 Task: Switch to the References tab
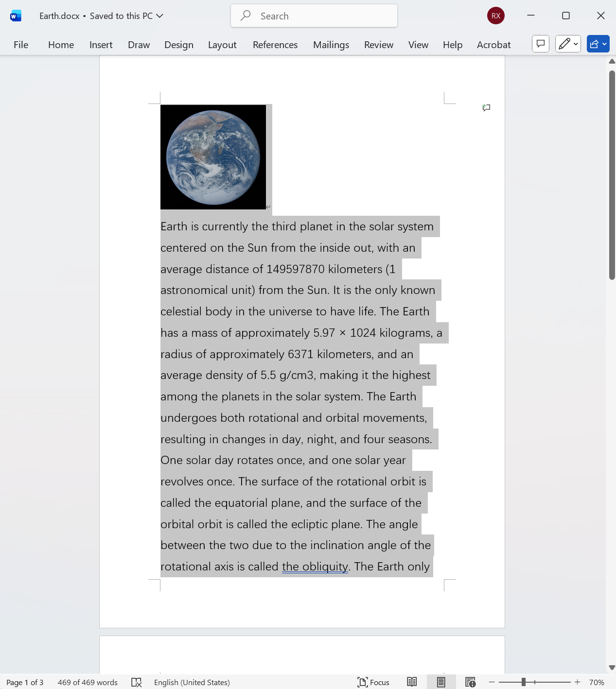(275, 44)
